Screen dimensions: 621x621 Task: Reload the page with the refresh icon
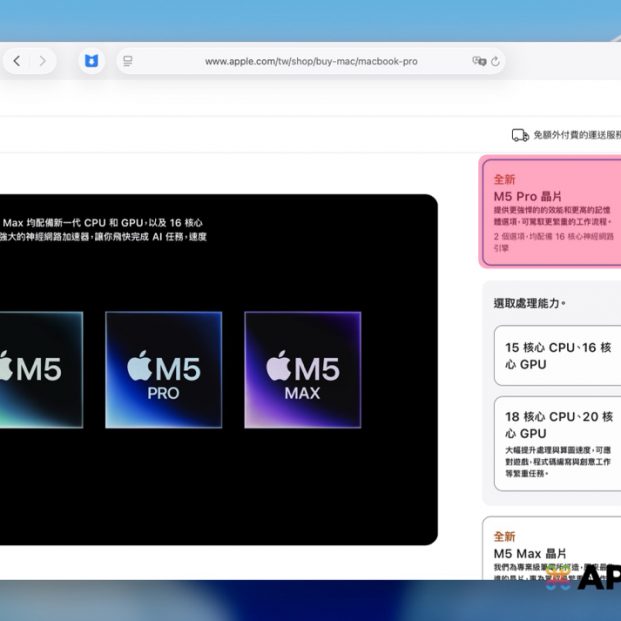(x=495, y=61)
